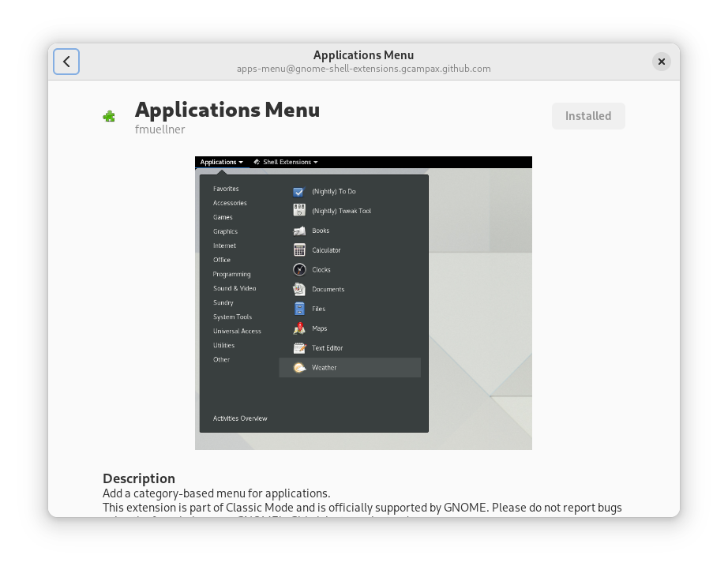Click the Calculator icon in the screenshot
728x570 pixels.
point(299,250)
